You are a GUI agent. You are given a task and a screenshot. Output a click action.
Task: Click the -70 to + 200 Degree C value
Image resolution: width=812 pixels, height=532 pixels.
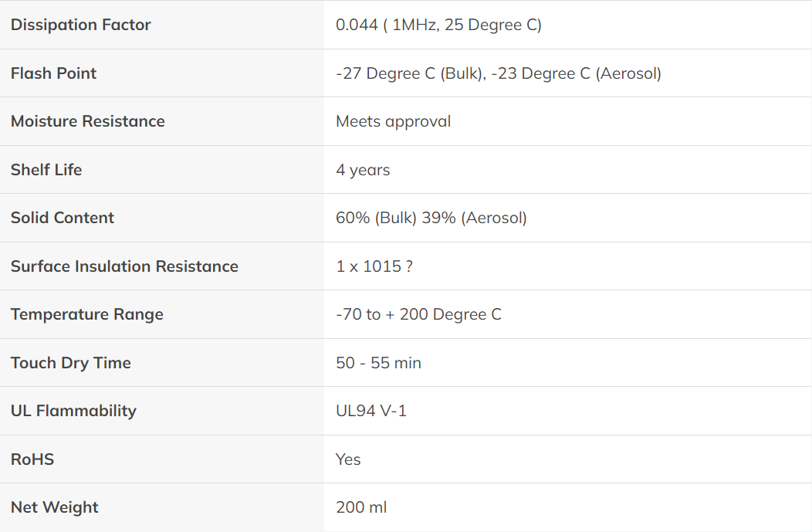click(x=419, y=314)
